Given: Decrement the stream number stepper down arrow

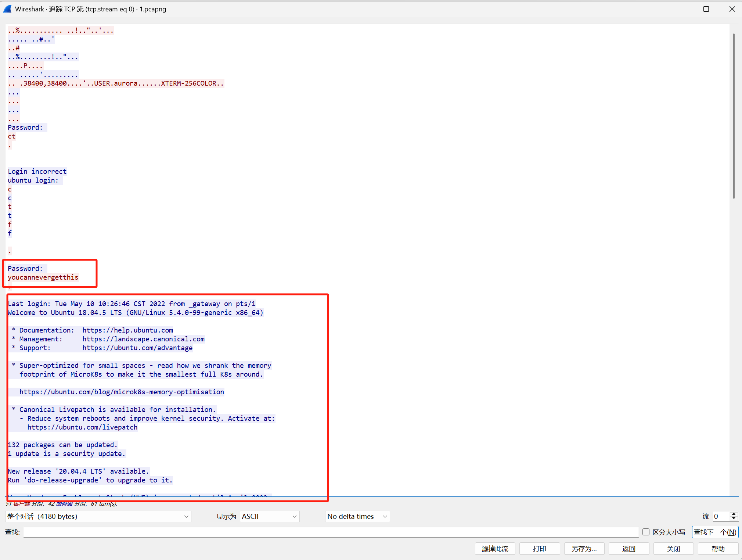Looking at the screenshot, I should tap(734, 518).
